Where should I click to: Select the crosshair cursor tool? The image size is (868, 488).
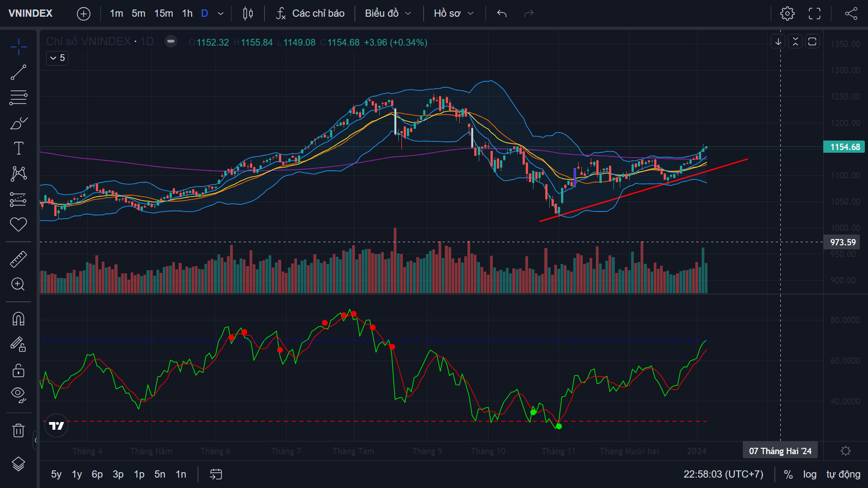(x=19, y=47)
